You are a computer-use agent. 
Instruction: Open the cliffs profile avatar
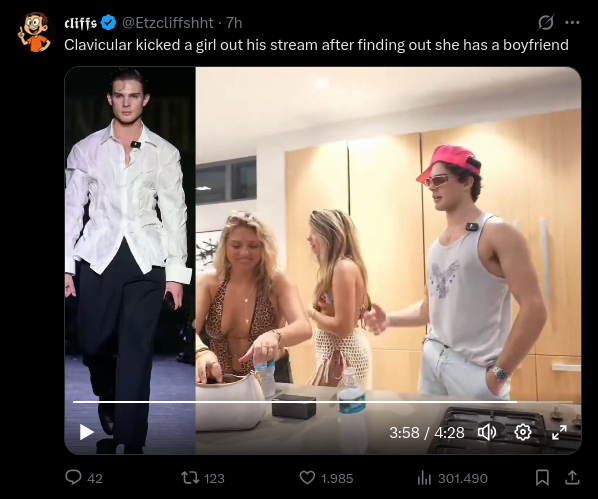tap(35, 32)
